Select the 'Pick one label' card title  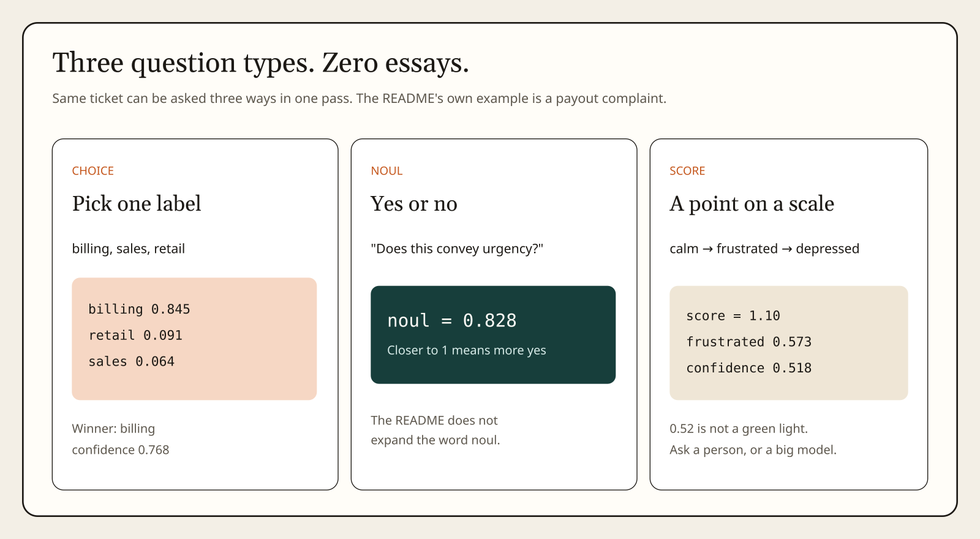click(x=137, y=203)
